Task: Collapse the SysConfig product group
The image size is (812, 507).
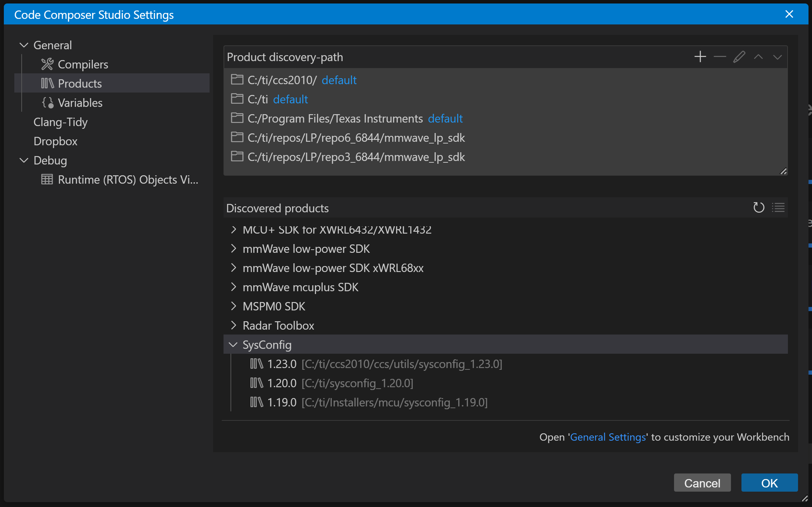Action: 233,345
